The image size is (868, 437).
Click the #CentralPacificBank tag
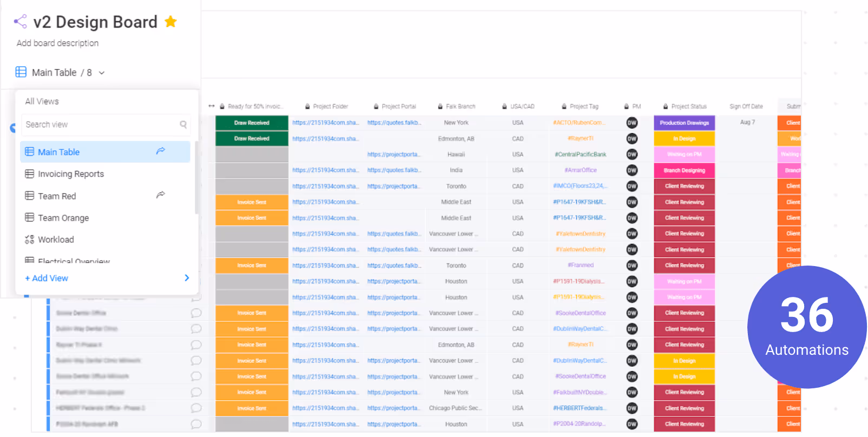click(x=580, y=154)
